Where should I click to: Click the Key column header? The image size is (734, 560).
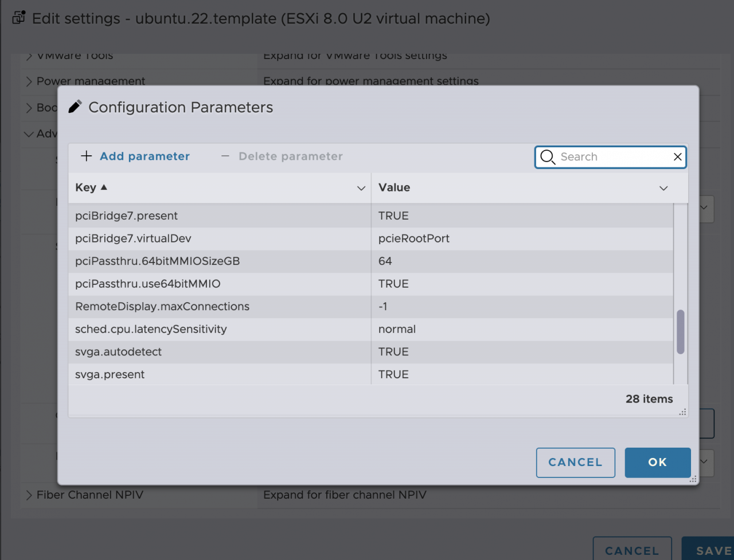click(x=220, y=187)
